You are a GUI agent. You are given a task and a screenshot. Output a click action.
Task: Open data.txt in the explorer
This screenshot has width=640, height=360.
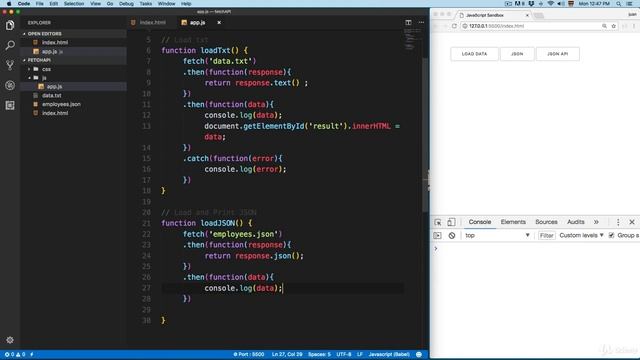click(x=51, y=96)
